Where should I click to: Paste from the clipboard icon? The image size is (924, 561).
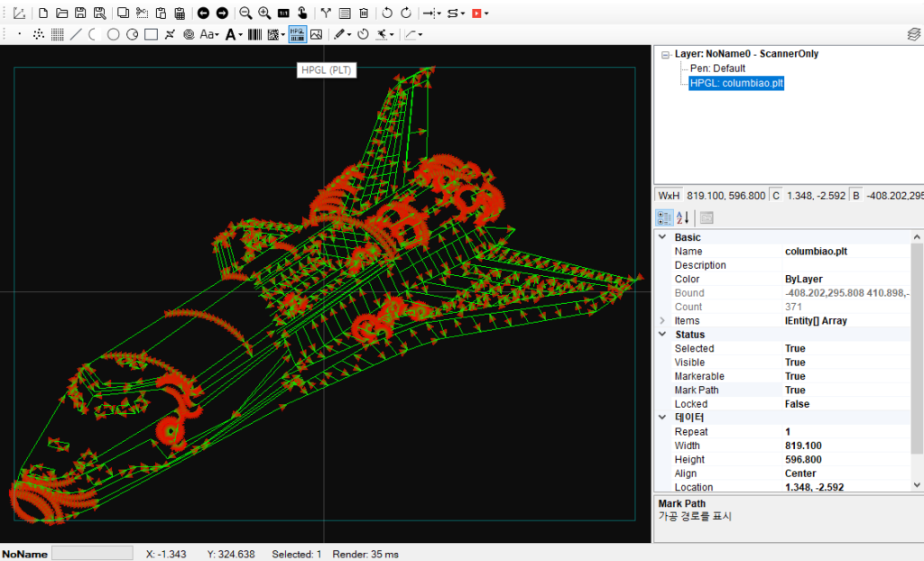click(x=161, y=13)
